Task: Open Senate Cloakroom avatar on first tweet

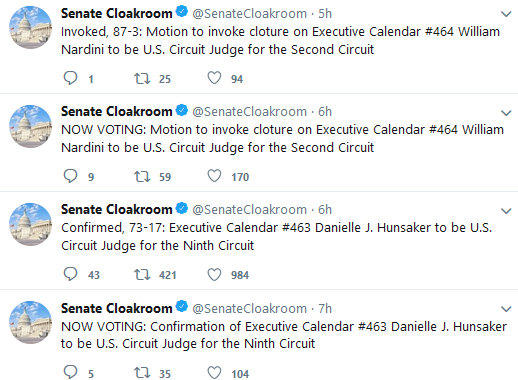Action: point(30,27)
